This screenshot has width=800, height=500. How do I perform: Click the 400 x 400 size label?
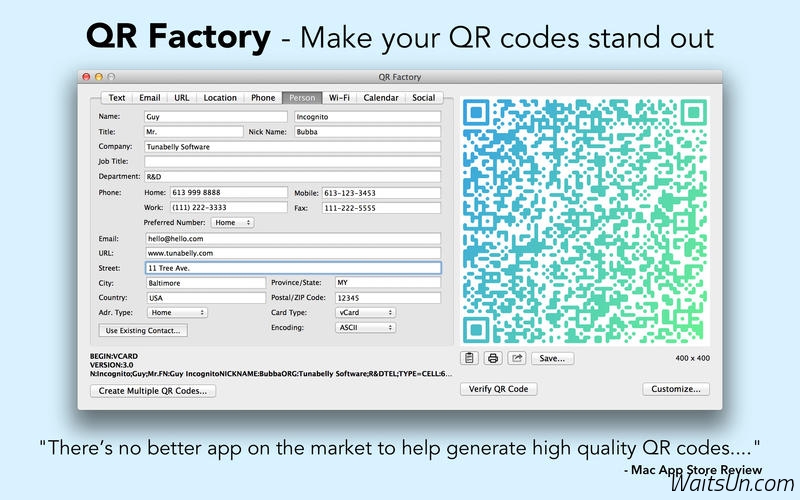pyautogui.click(x=692, y=358)
